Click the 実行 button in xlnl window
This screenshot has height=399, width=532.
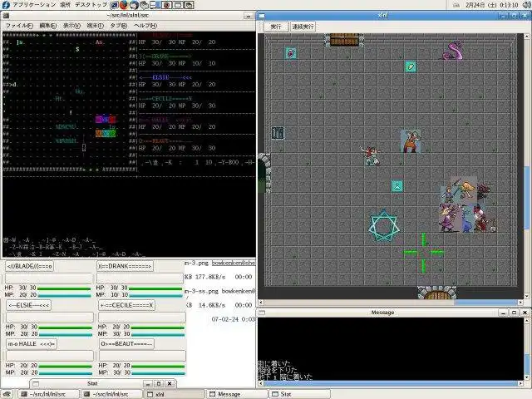[276, 27]
